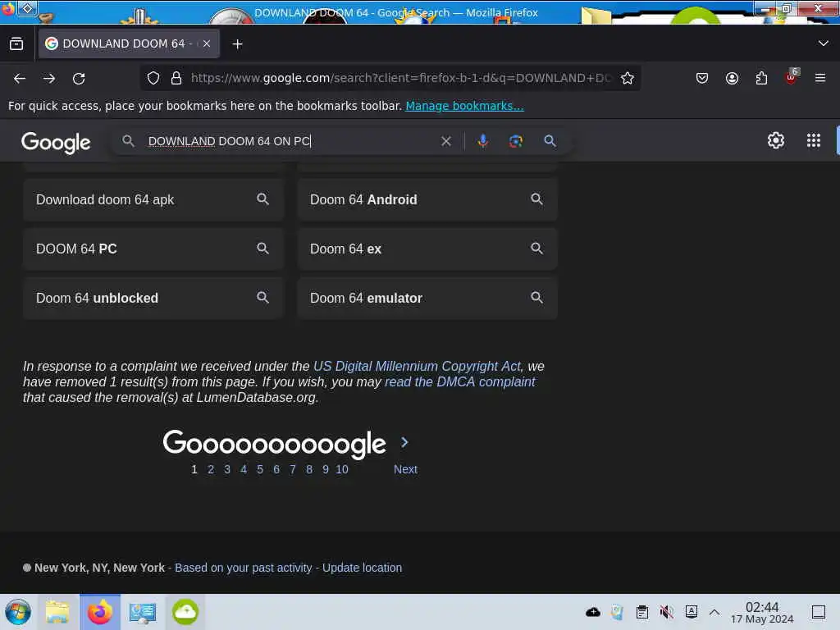840x630 pixels.
Task: Search related: Doom 64 unblocked
Action: click(153, 298)
